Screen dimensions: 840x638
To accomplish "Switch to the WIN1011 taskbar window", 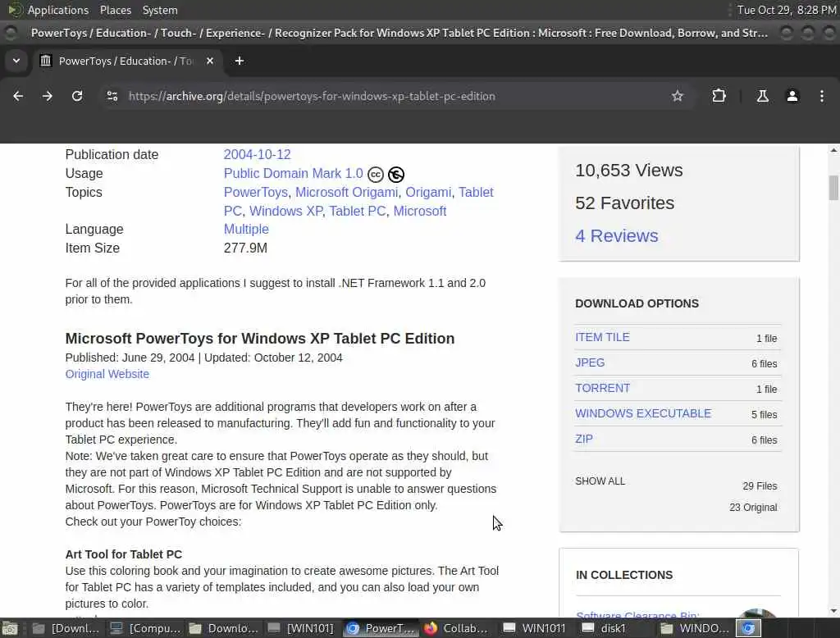I will [x=535, y=628].
